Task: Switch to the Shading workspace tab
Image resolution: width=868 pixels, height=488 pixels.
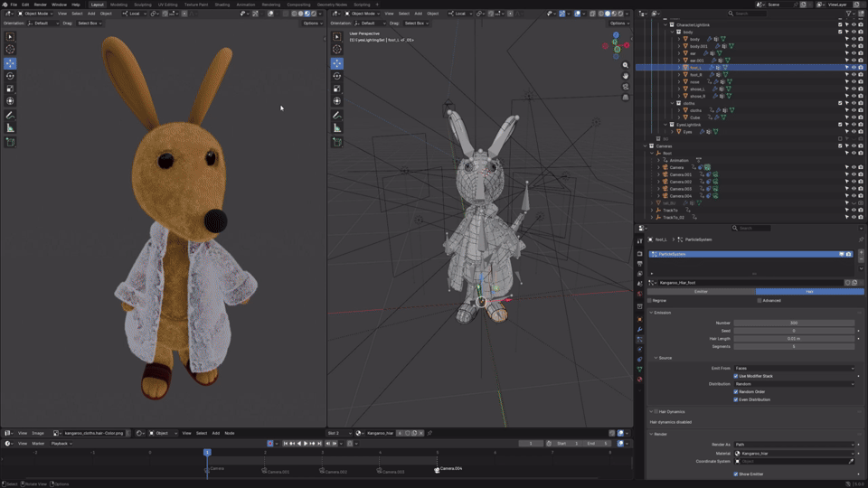Action: point(222,5)
